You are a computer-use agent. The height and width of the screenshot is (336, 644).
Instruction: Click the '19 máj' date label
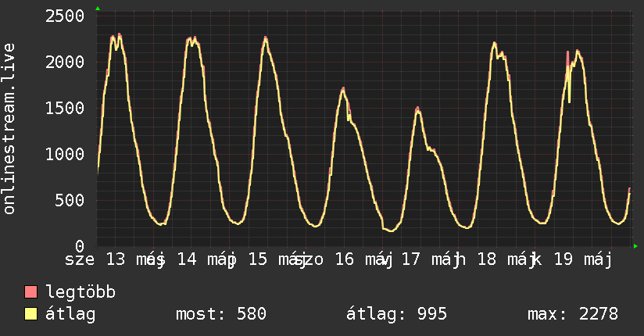[x=583, y=259]
